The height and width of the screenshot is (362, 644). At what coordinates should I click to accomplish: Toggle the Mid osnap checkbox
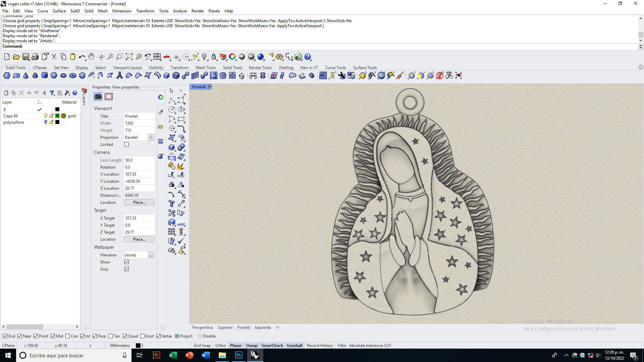point(53,336)
